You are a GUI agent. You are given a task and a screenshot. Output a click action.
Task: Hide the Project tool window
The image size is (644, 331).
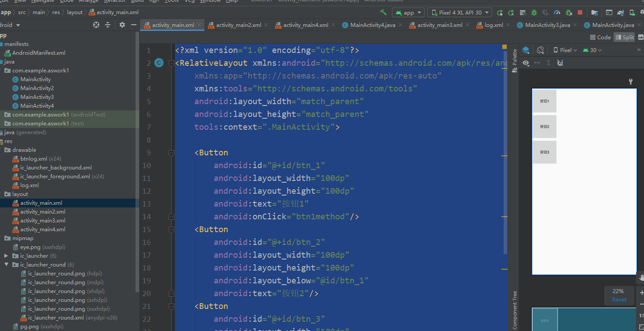tap(134, 25)
